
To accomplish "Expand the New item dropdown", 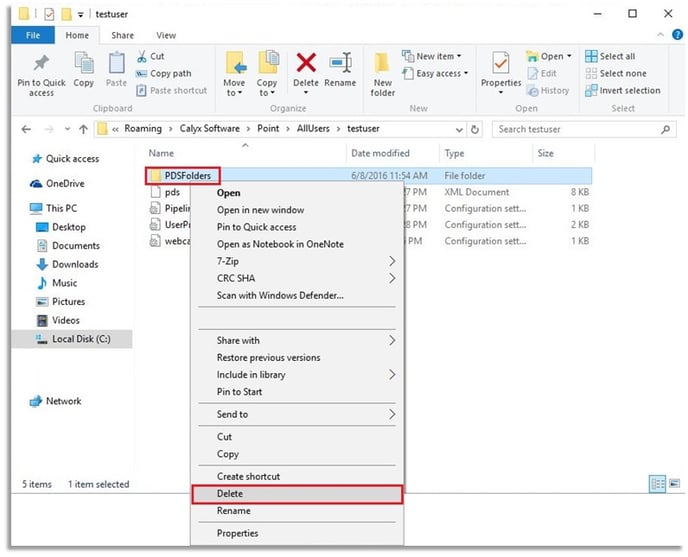I will click(459, 56).
